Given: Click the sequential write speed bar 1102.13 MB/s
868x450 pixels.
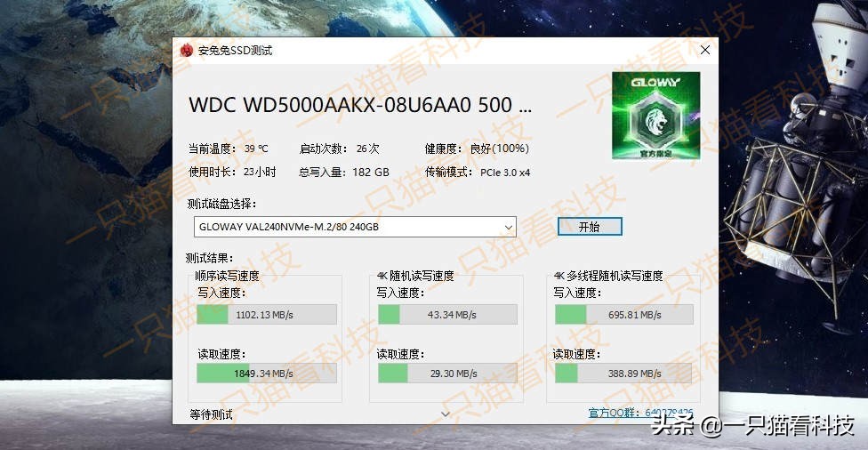Looking at the screenshot, I should click(x=267, y=315).
